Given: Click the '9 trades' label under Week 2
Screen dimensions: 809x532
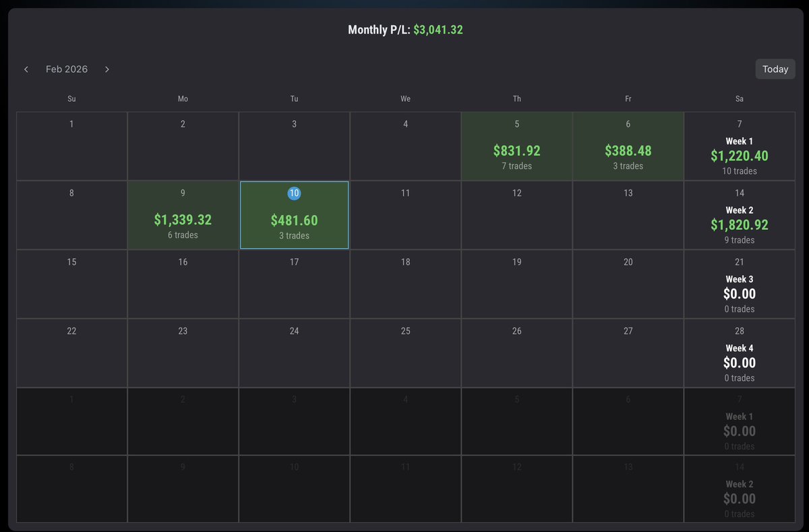Looking at the screenshot, I should tap(740, 240).
